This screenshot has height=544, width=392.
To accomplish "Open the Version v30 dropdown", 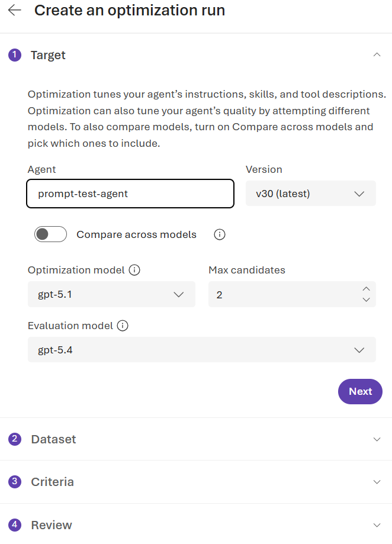I will pyautogui.click(x=311, y=193).
